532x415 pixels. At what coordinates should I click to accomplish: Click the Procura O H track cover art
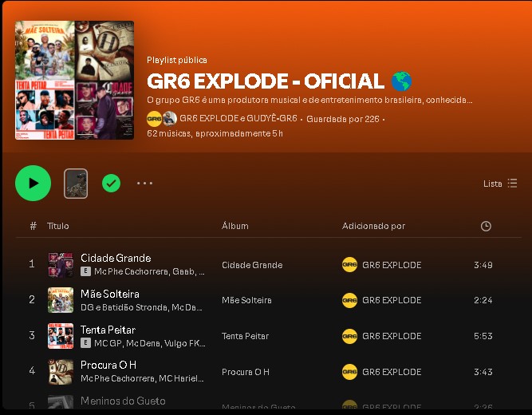point(61,372)
